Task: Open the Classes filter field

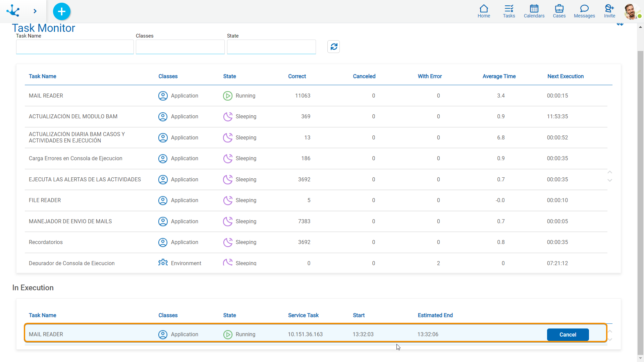Action: click(x=180, y=47)
